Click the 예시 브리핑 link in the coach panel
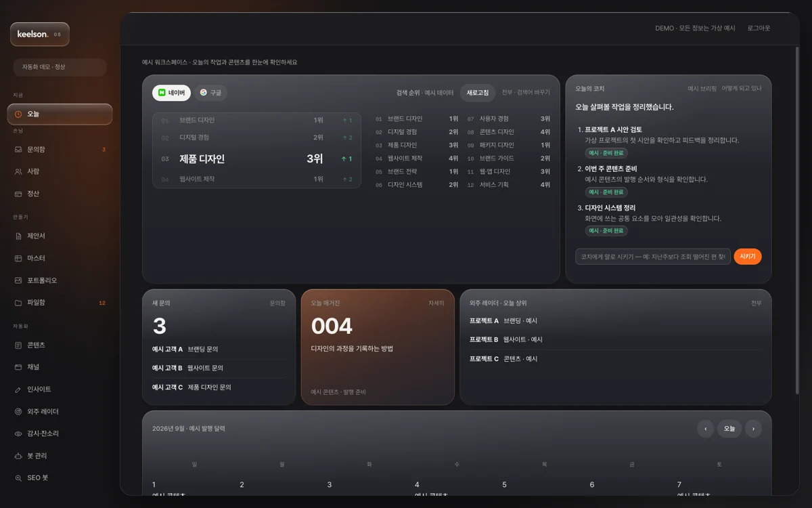 702,89
